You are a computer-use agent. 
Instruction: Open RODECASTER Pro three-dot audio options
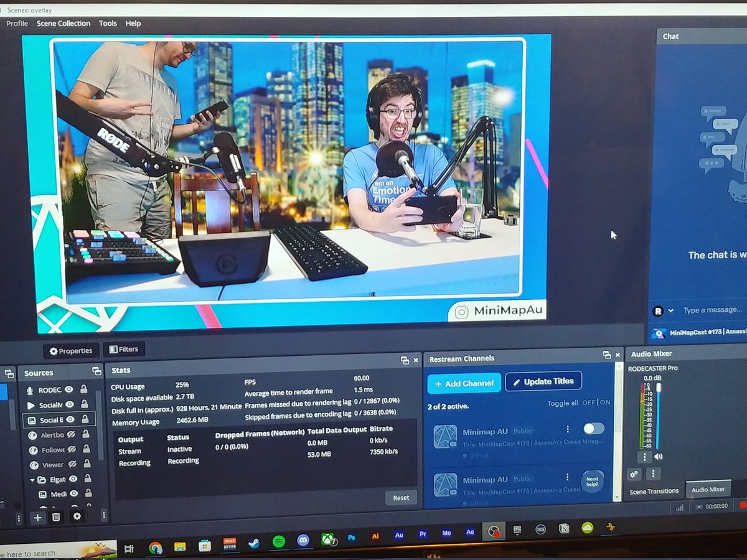644,457
